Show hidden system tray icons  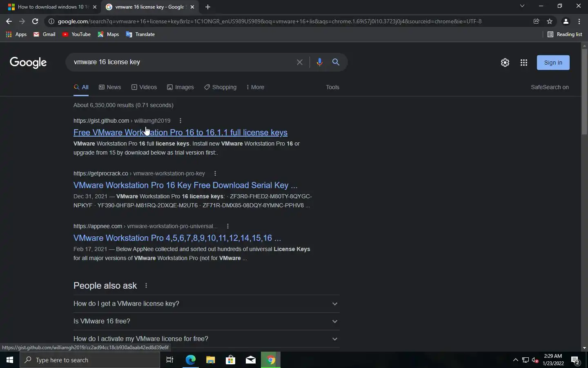pos(515,360)
